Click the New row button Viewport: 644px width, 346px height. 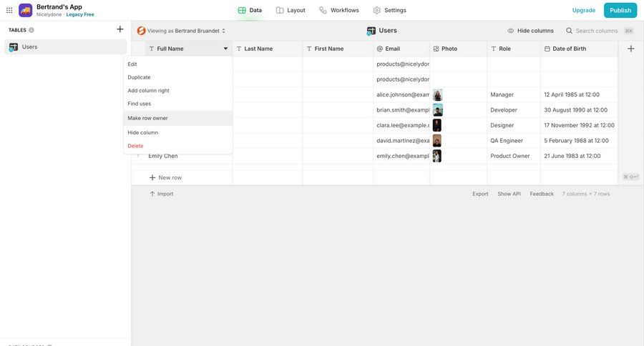[165, 178]
